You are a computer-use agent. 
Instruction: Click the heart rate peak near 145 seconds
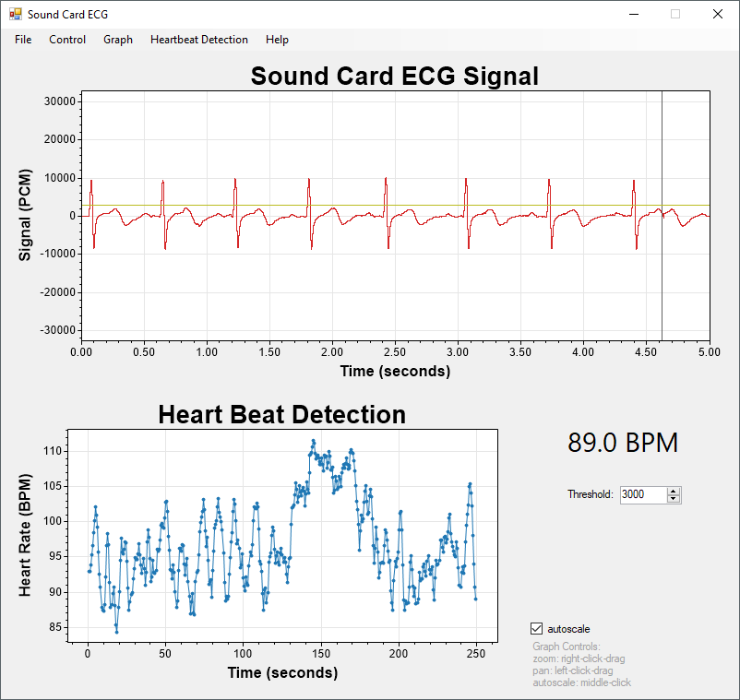[x=313, y=442]
